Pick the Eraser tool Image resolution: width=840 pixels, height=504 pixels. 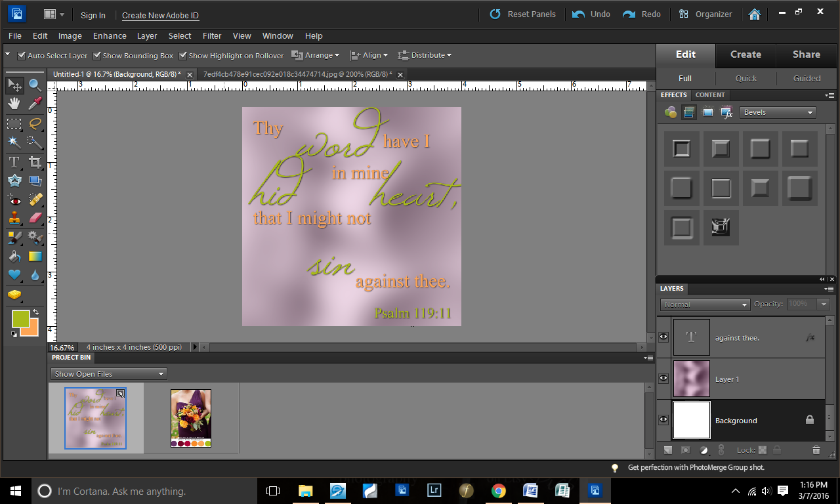point(35,218)
